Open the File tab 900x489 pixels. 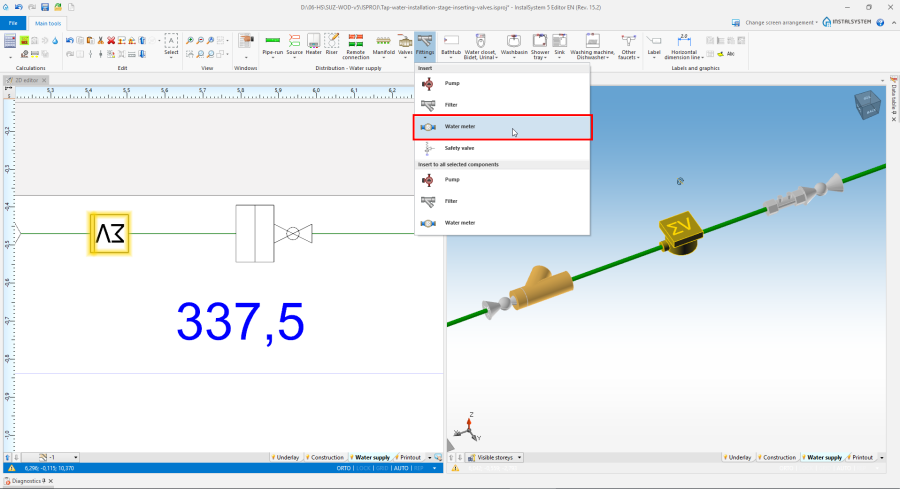pos(13,22)
